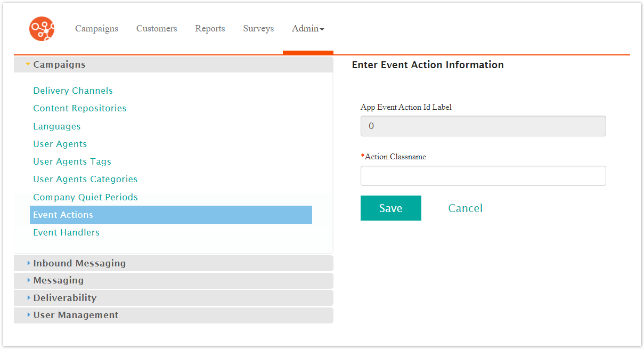
Task: Expand the Messaging section
Action: 174,280
